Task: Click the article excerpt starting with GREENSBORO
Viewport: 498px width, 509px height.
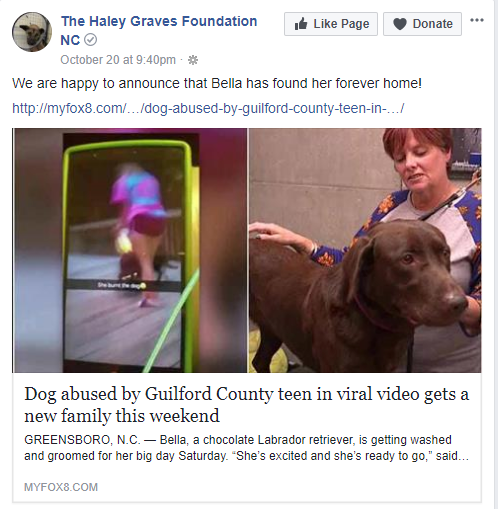Action: click(247, 448)
